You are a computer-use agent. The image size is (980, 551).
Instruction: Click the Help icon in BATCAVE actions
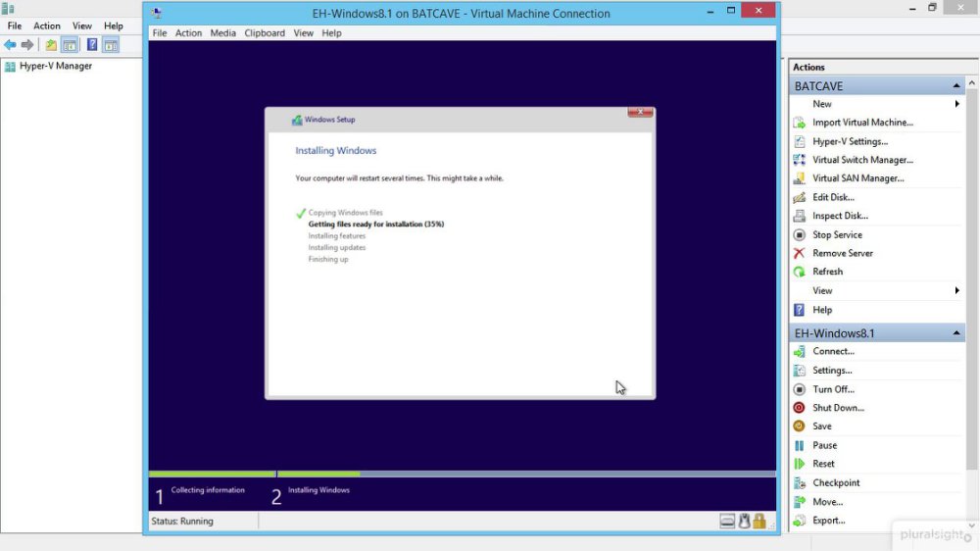(x=799, y=310)
